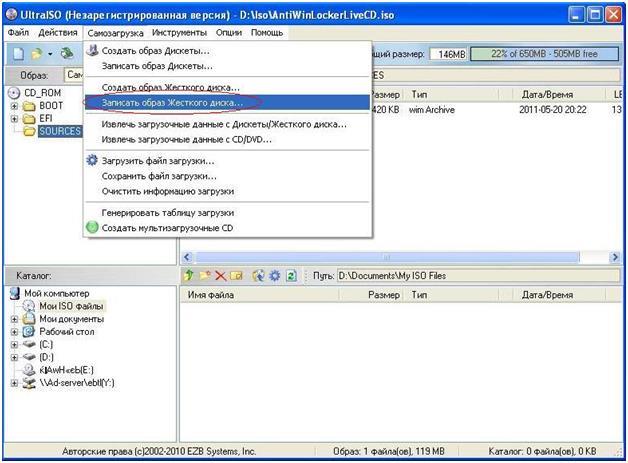This screenshot has width=628, height=463.
Task: Click the New image icon in toolbar
Action: [x=18, y=53]
